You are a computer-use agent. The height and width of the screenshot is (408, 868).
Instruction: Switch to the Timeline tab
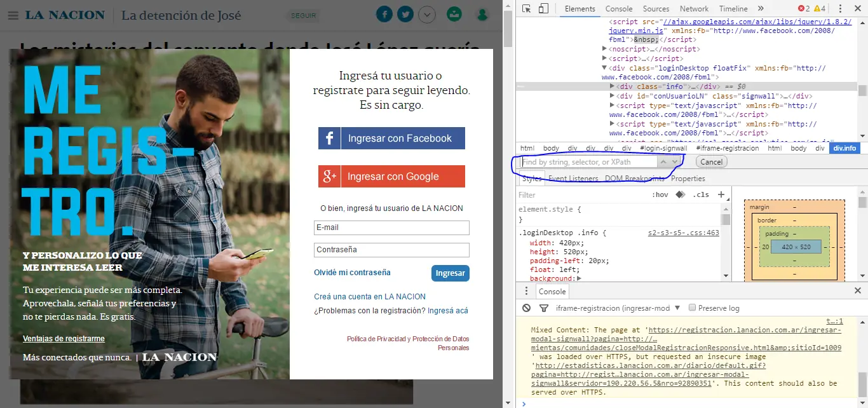point(733,9)
